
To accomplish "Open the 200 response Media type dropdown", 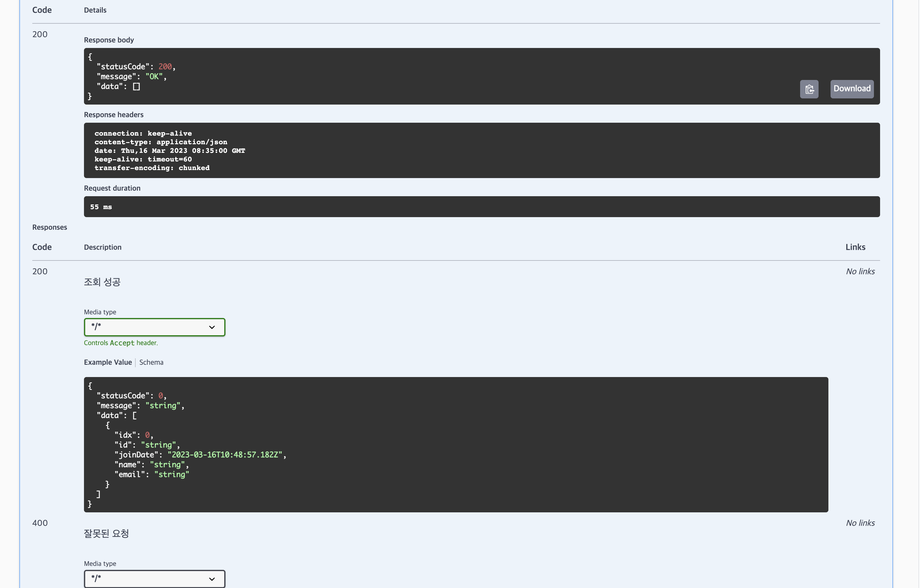I will [x=154, y=327].
